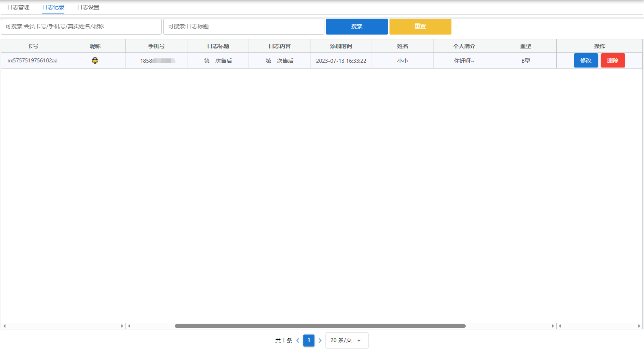Click the horizontal scrollbar thumb under the table
This screenshot has width=644, height=352.
tap(320, 326)
